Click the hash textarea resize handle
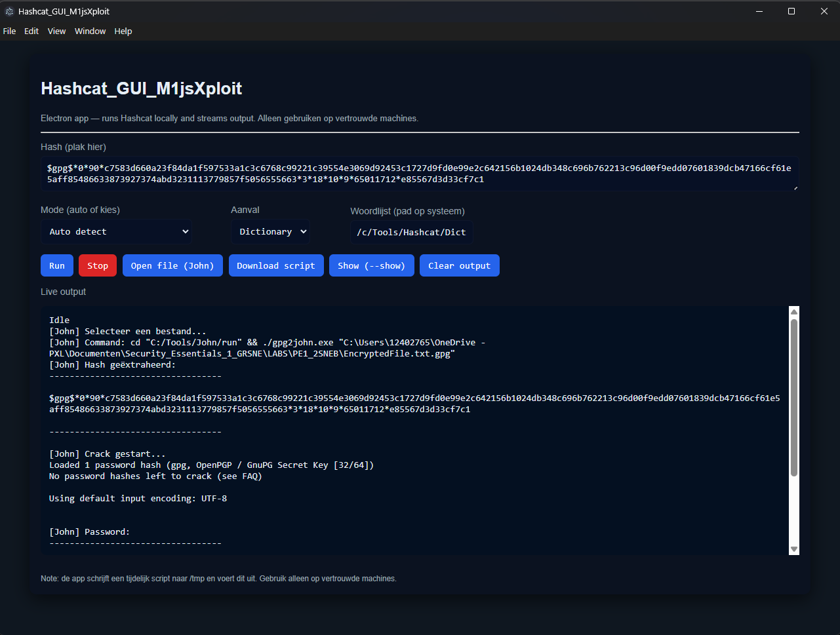Screen dimensions: 840x635 (795, 187)
